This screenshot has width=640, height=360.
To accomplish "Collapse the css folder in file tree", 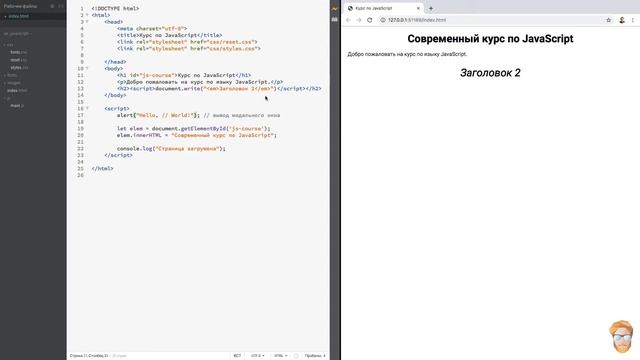I will [9, 45].
